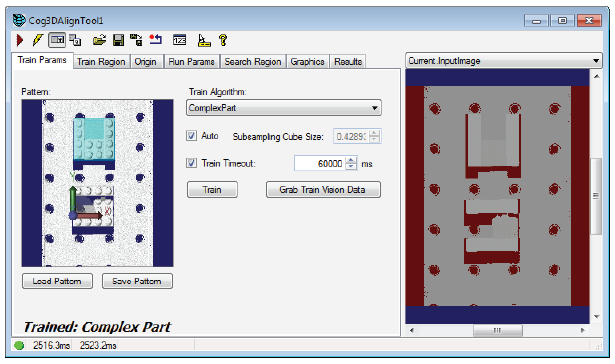Image resolution: width=615 pixels, height=364 pixels.
Task: Open the floating tool display window icon
Action: point(75,40)
